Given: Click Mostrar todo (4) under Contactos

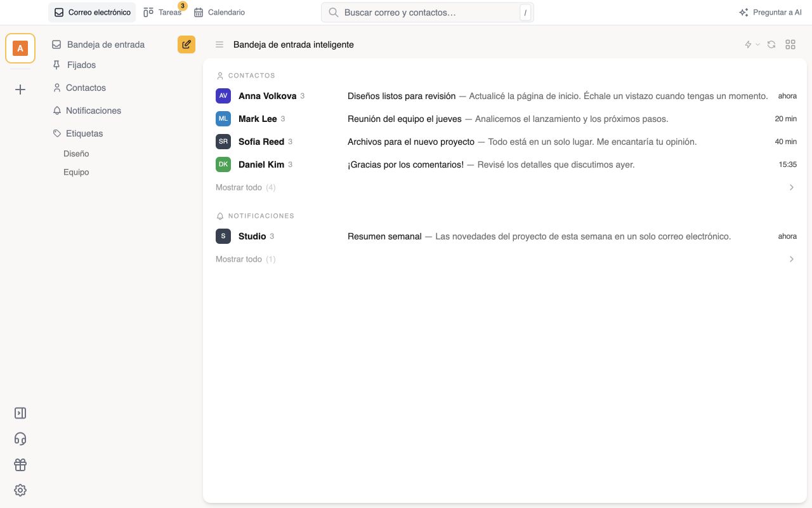Looking at the screenshot, I should (246, 187).
